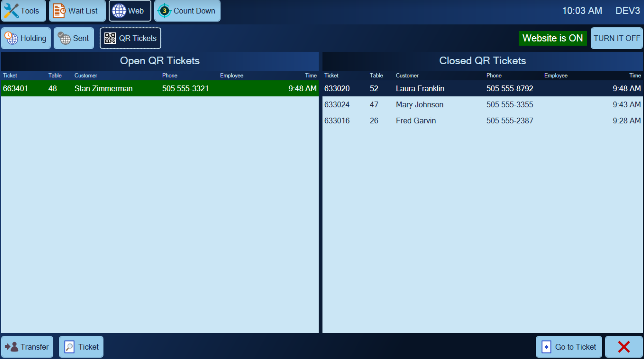The image size is (644, 359).
Task: Select closed ticket 633020 Laura Franklin
Action: coord(482,88)
